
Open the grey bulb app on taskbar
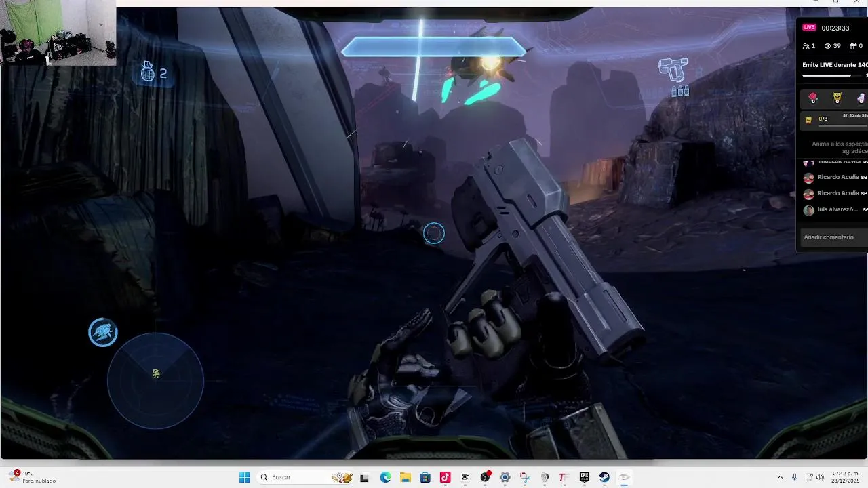(545, 477)
